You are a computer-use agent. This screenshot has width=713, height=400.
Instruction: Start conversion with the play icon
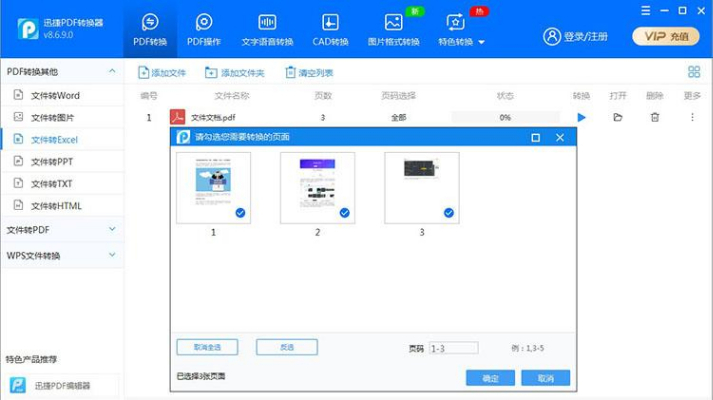[581, 118]
